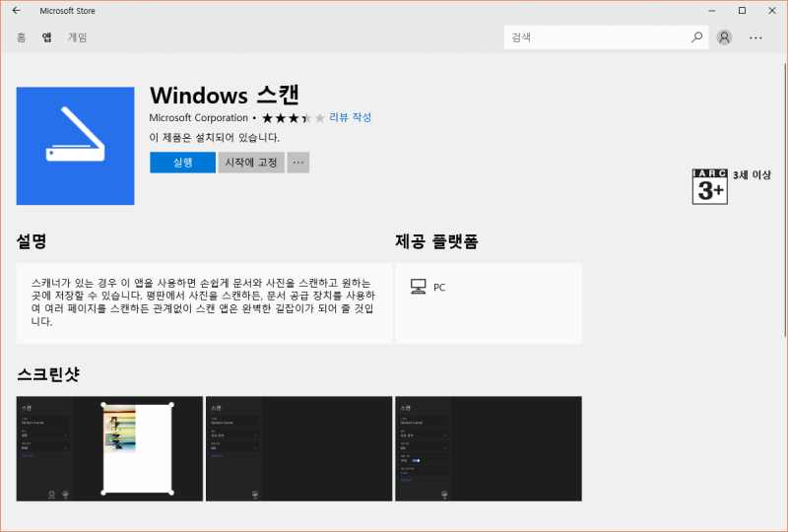Click the IARC 3+ rating badge
This screenshot has height=532, width=788.
tap(709, 186)
